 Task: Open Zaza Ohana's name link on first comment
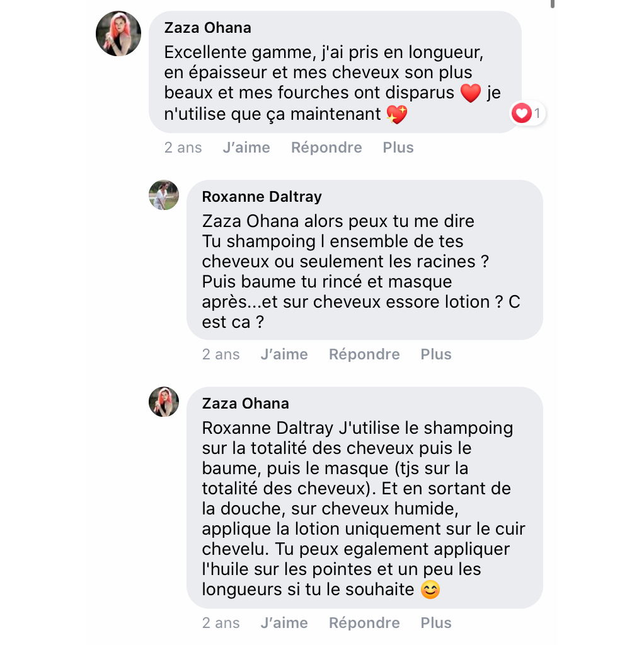click(208, 28)
